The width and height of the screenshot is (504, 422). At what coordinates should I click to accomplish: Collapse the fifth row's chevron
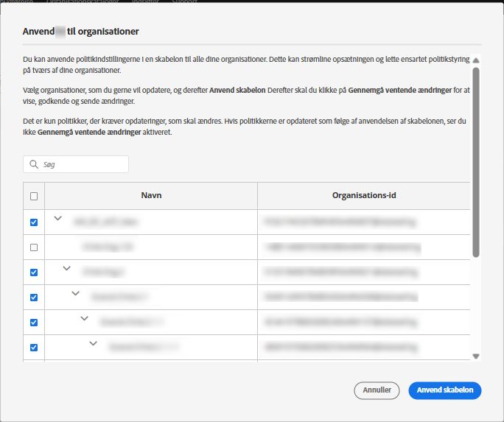click(84, 319)
